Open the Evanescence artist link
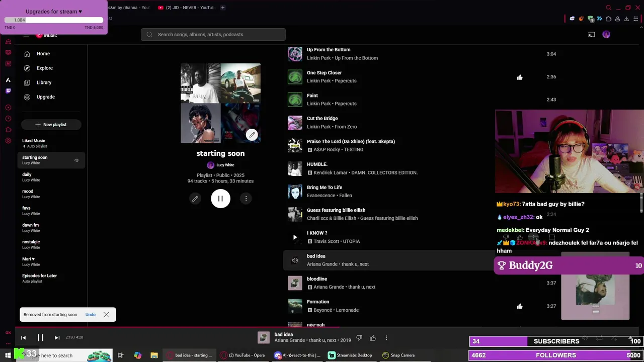This screenshot has width=644, height=362. (321, 196)
